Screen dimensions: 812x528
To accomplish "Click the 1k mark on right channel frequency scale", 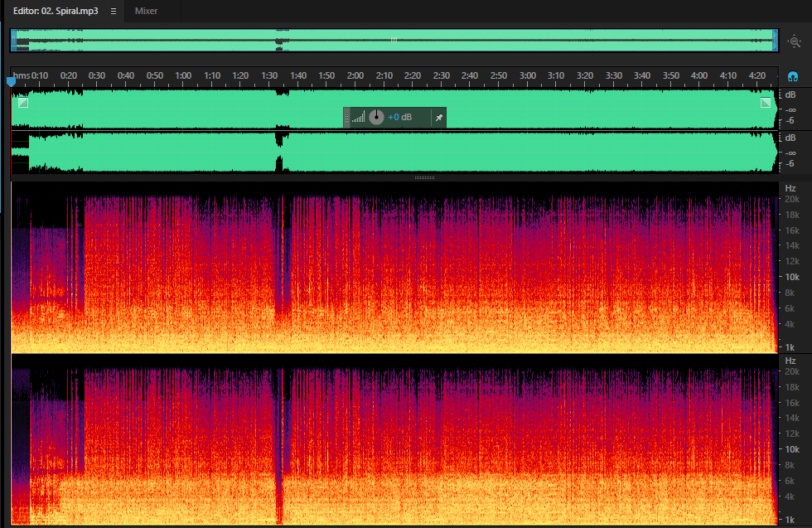I will 790,520.
